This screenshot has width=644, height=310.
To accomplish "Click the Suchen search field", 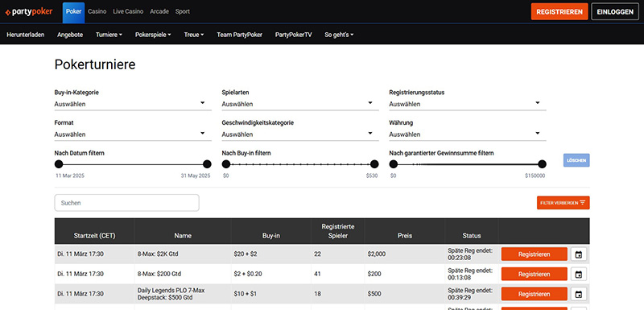I will (127, 203).
